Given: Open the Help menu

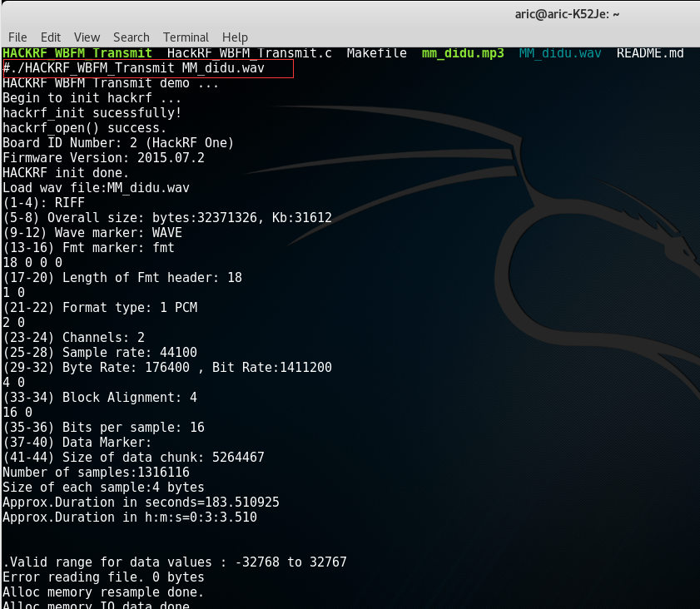Looking at the screenshot, I should pos(235,37).
